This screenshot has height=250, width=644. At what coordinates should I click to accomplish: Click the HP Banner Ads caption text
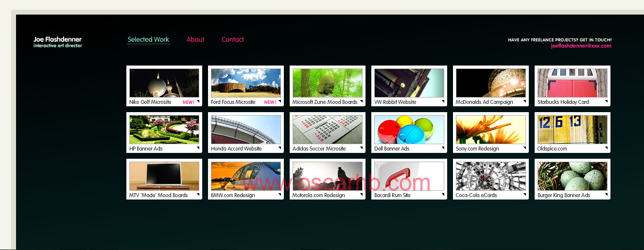tap(146, 149)
